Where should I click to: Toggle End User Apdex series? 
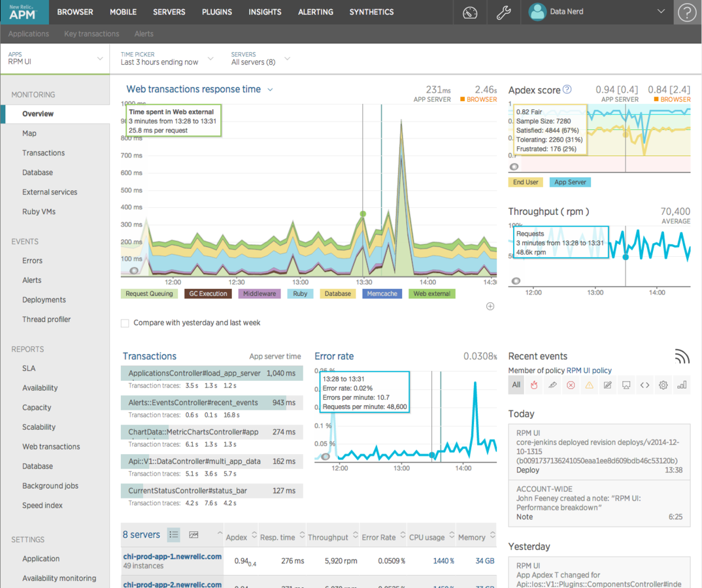click(526, 182)
